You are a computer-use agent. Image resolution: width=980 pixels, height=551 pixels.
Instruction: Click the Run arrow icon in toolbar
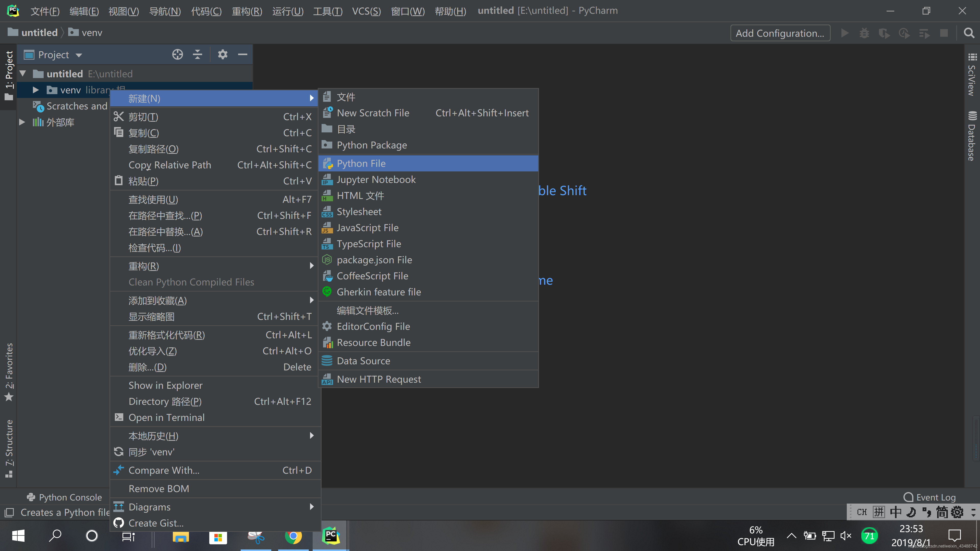(844, 33)
